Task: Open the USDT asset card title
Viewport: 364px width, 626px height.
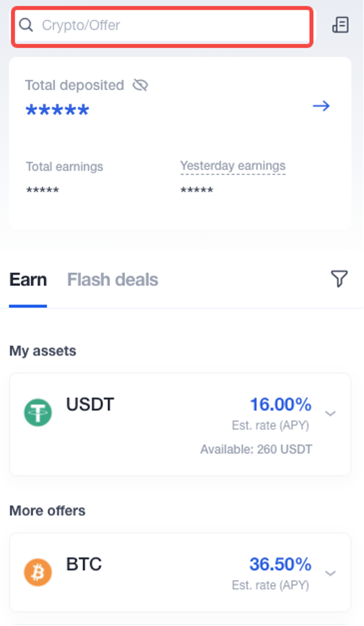Action: 90,404
